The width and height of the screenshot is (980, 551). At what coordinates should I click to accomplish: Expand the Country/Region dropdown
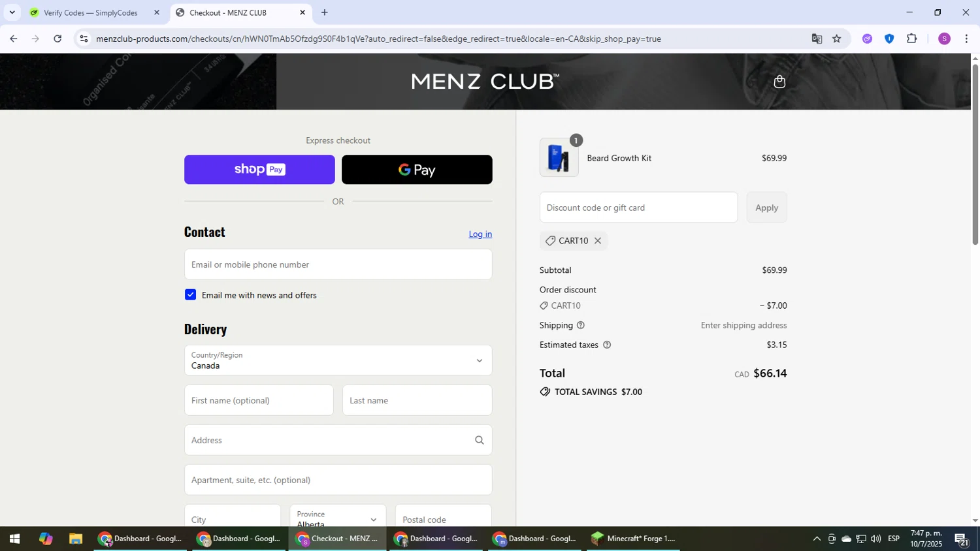tap(338, 360)
